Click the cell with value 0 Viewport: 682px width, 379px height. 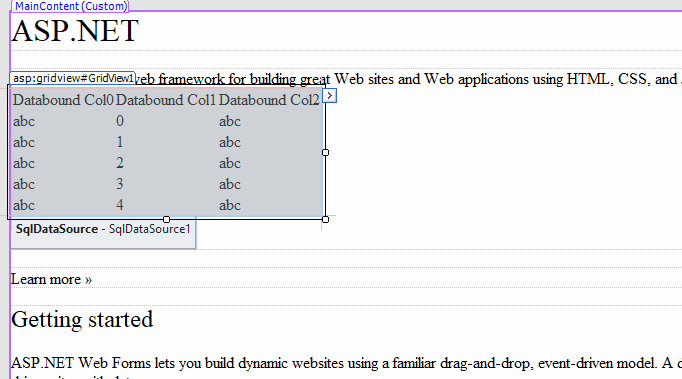pyautogui.click(x=120, y=121)
